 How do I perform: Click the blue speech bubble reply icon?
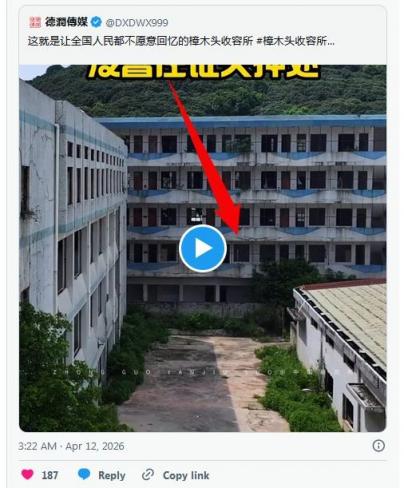[84, 474]
